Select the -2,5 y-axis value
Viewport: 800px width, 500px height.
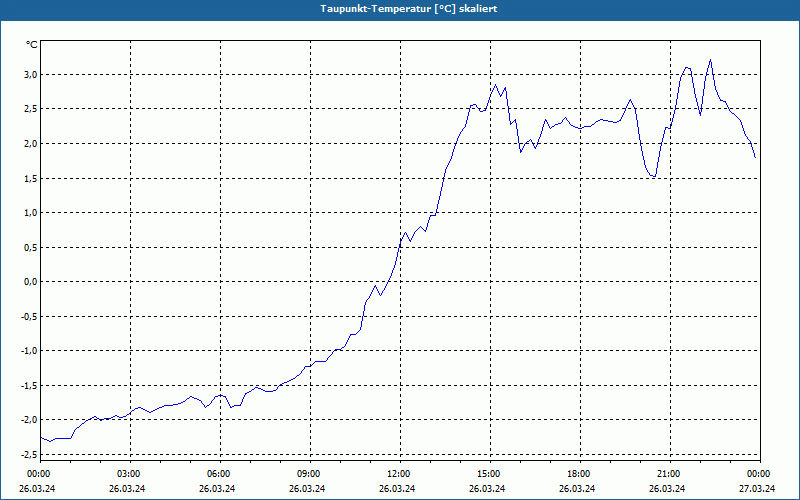pos(30,455)
